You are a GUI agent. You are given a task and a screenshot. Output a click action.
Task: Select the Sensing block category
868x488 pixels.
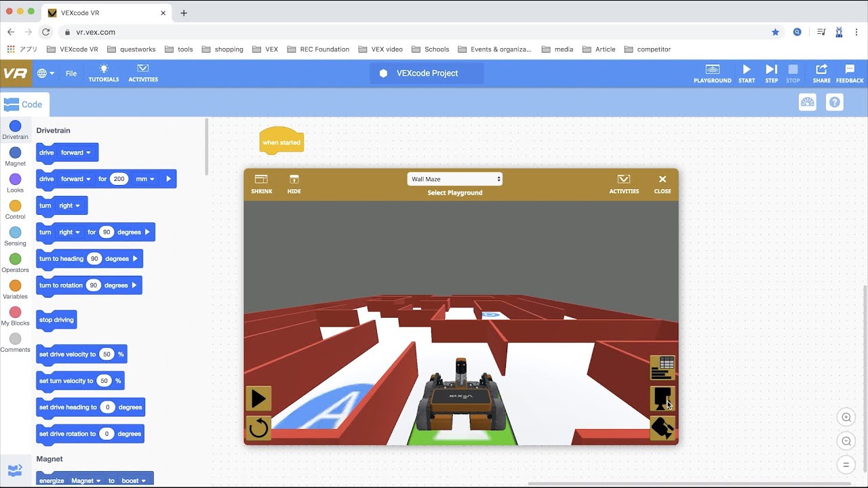[x=15, y=237]
